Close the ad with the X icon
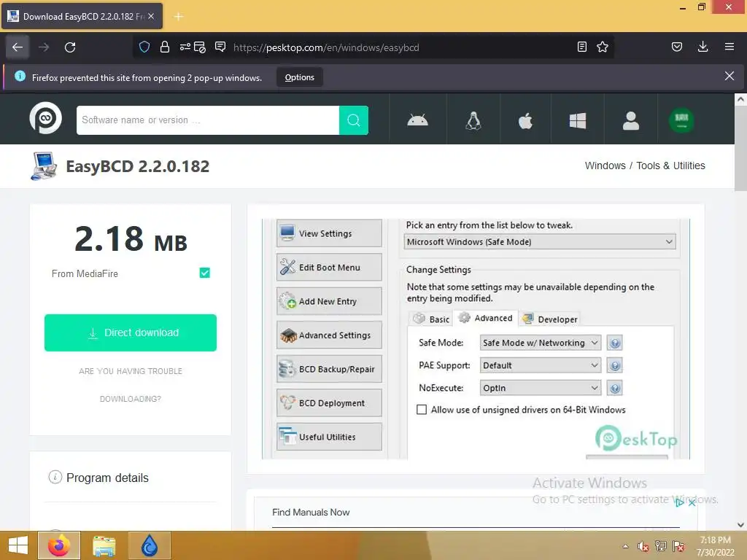Image resolution: width=747 pixels, height=560 pixels. (x=692, y=502)
